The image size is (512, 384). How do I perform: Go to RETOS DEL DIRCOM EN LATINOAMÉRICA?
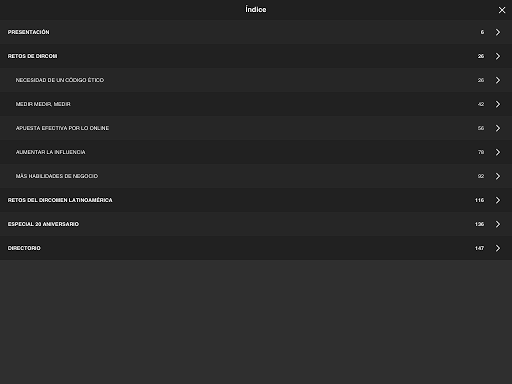point(256,200)
